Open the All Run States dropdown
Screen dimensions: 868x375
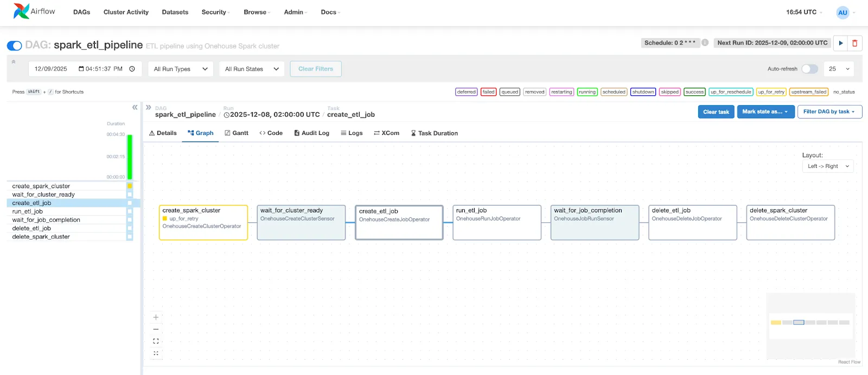(252, 69)
